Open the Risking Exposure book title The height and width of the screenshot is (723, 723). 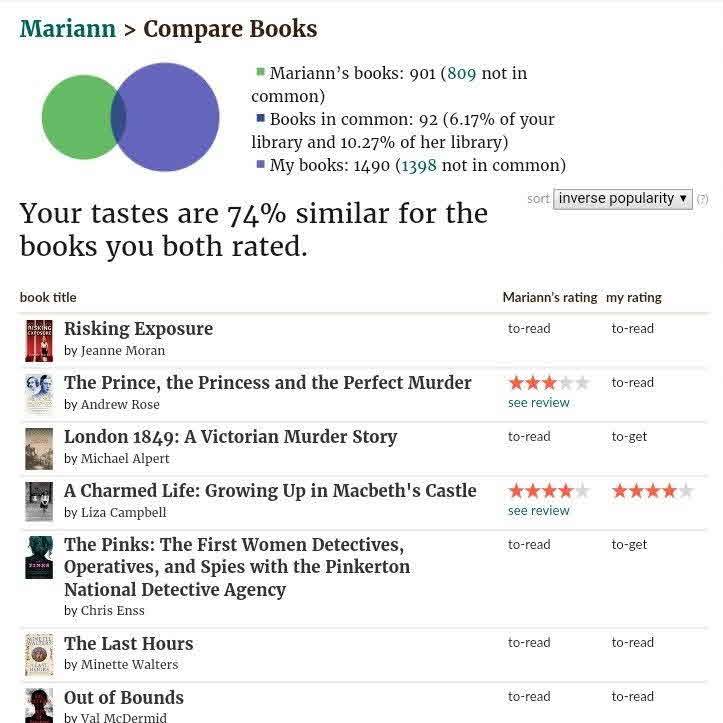tap(138, 329)
